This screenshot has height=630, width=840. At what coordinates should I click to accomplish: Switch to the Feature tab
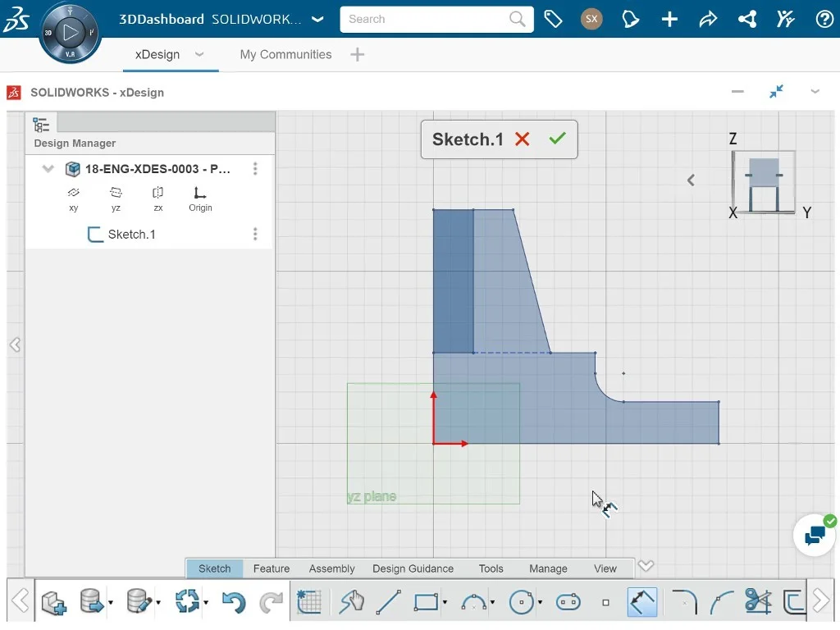(x=272, y=568)
